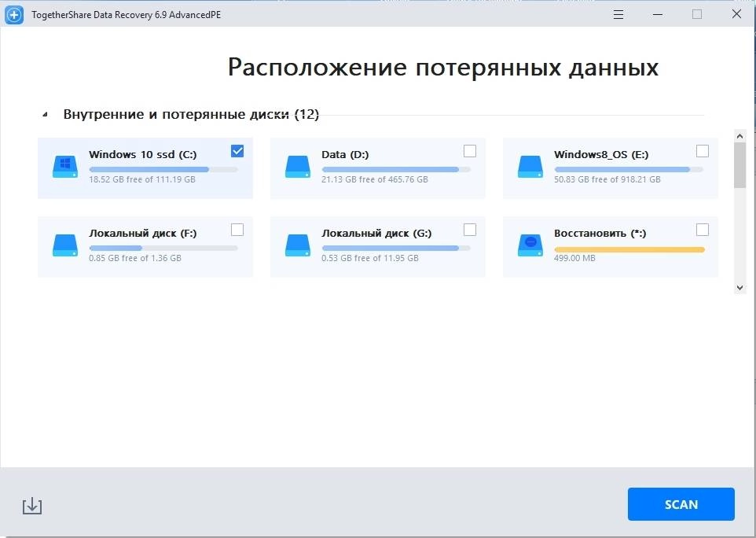The width and height of the screenshot is (756, 538).
Task: Check the Windows8_OS (E:) checkbox
Action: click(x=703, y=151)
